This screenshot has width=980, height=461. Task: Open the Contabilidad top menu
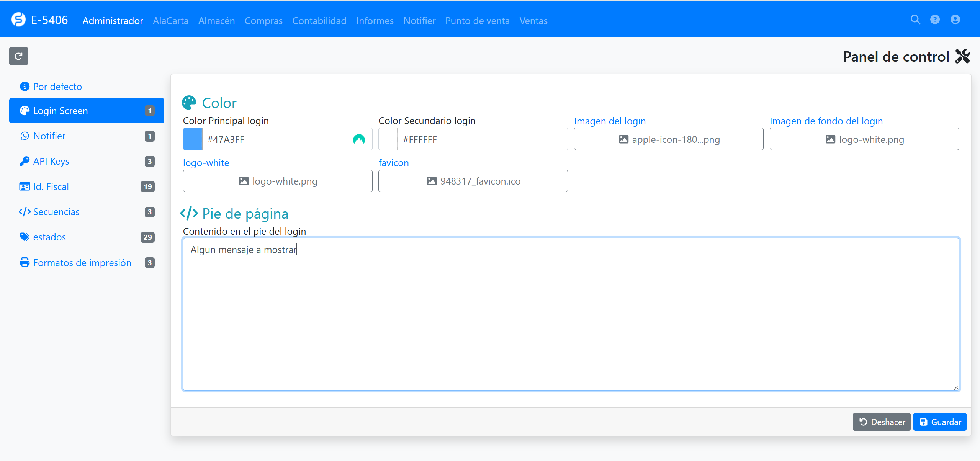click(319, 21)
